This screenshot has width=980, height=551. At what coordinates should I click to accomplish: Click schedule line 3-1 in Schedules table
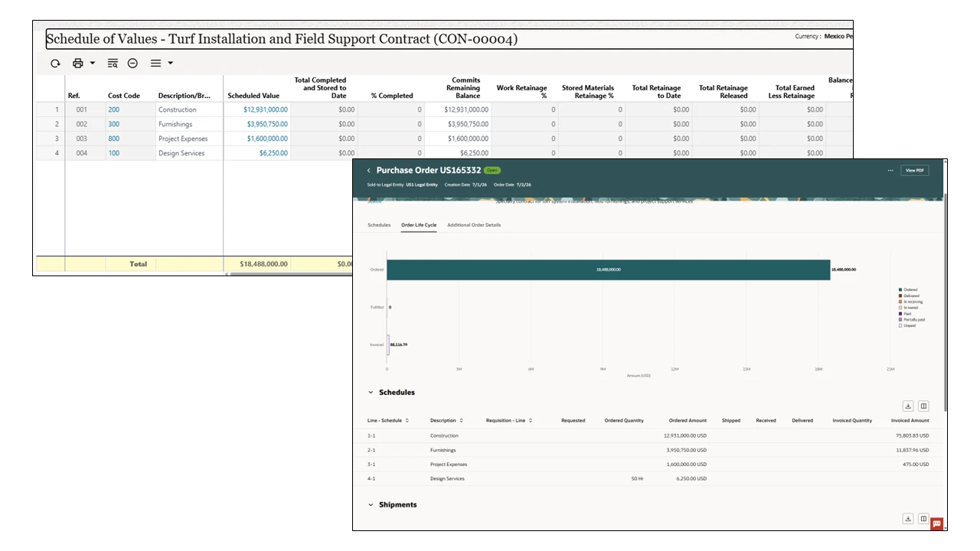pos(371,465)
